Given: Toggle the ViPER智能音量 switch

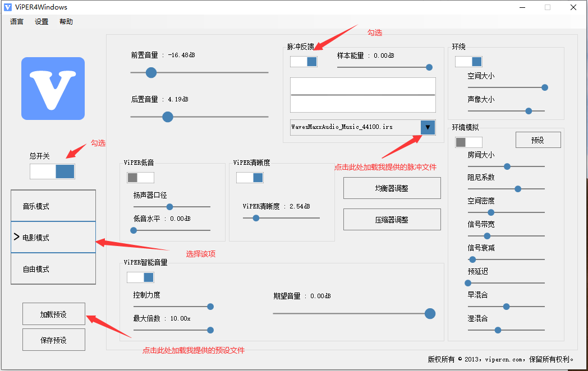Looking at the screenshot, I should [141, 277].
